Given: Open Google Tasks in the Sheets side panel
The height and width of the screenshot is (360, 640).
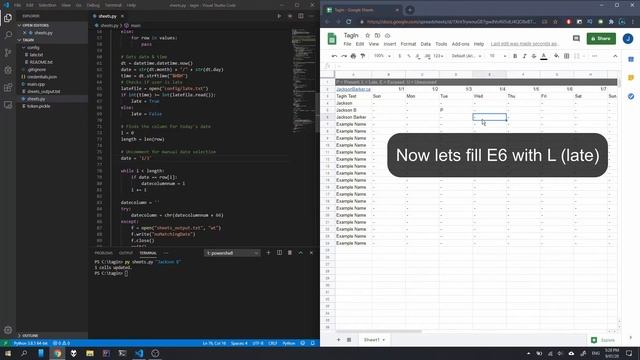Looking at the screenshot, I should [631, 96].
